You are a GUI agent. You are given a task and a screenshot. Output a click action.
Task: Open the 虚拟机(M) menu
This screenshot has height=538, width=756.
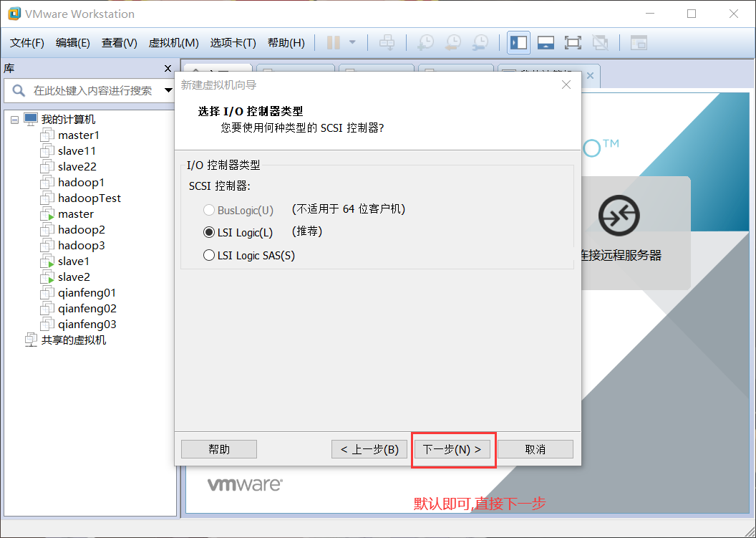(173, 43)
